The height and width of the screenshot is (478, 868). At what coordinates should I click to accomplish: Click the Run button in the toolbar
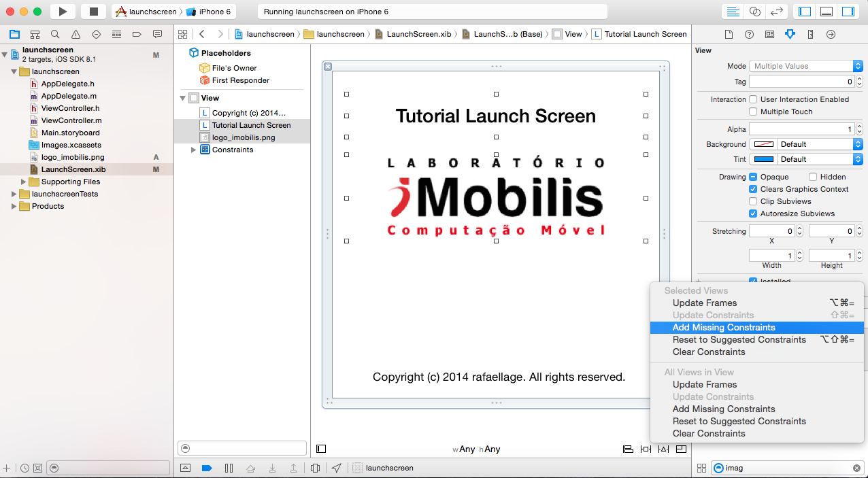click(x=63, y=12)
